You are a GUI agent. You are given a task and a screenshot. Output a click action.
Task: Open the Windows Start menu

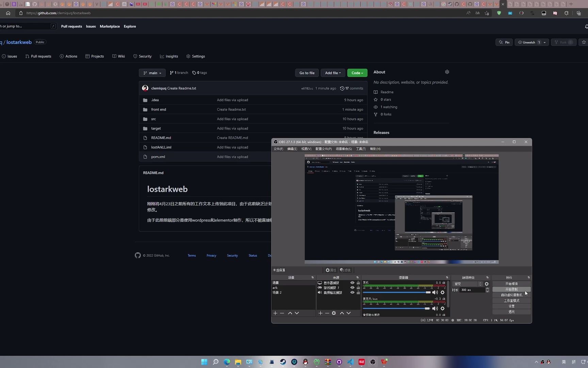[x=204, y=362]
